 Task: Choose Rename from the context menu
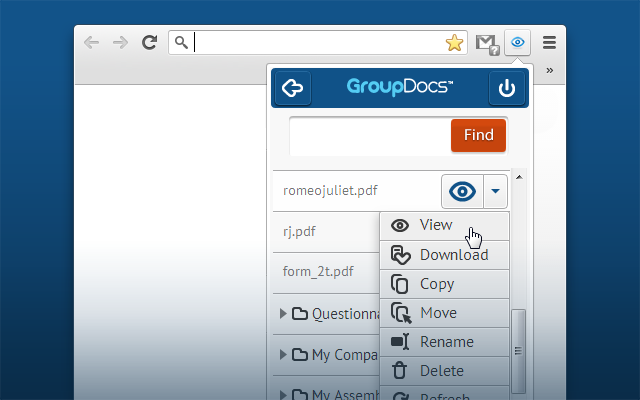(444, 342)
